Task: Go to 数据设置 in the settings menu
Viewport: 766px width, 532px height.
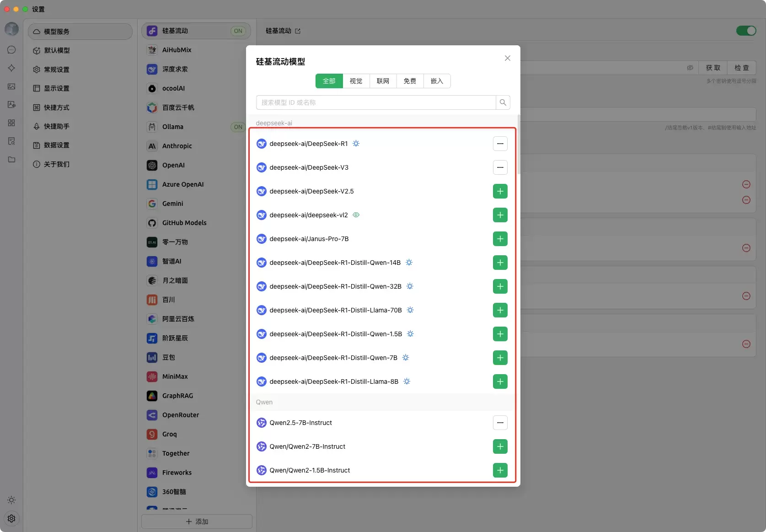Action: (x=80, y=145)
